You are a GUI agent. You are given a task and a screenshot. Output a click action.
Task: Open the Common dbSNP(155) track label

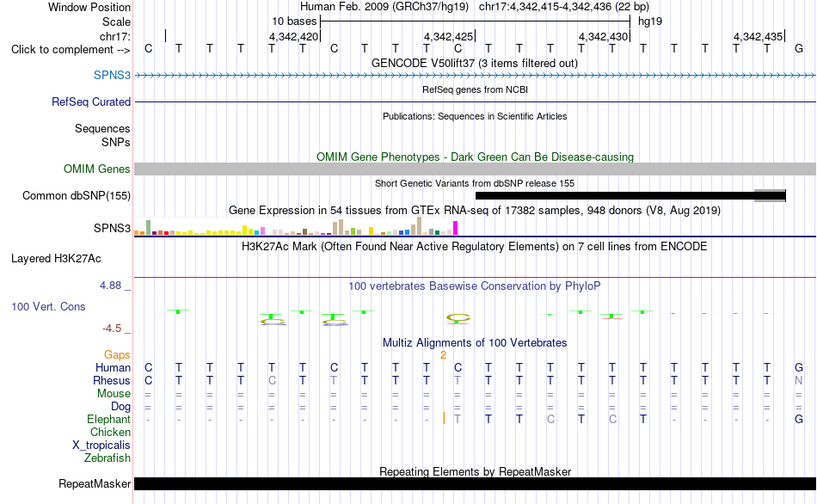pyautogui.click(x=76, y=195)
